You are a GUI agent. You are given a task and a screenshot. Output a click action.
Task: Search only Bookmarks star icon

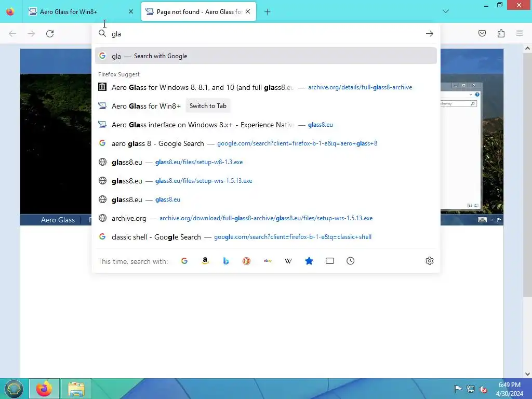coord(309,261)
